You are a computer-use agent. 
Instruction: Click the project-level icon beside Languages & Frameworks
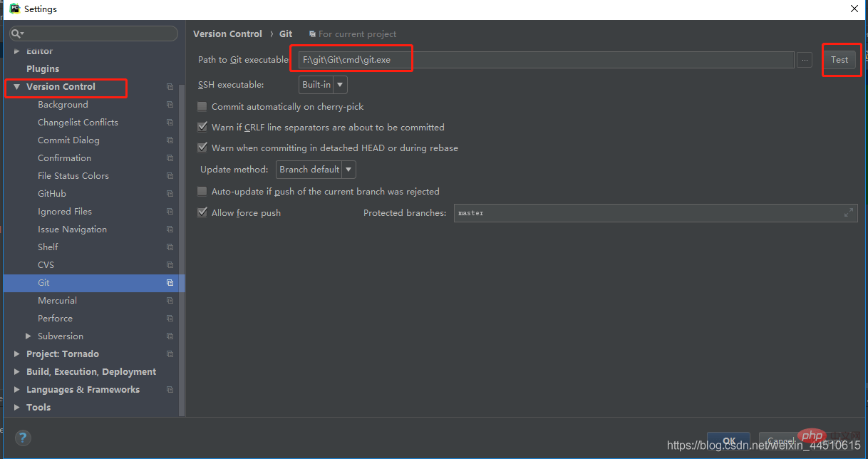(x=170, y=390)
